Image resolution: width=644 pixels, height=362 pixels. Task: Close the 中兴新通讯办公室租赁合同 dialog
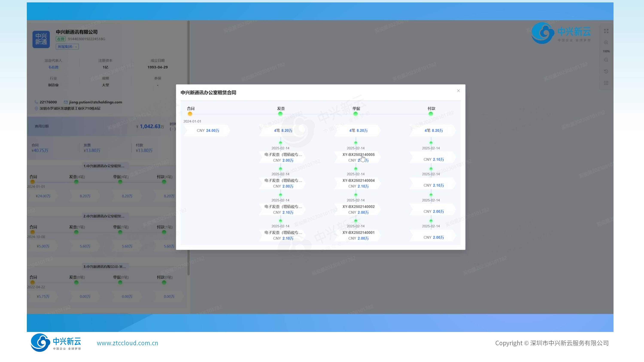point(458,91)
